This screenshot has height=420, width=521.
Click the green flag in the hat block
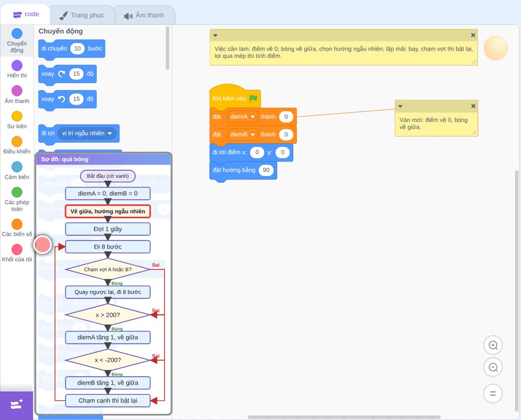253,98
